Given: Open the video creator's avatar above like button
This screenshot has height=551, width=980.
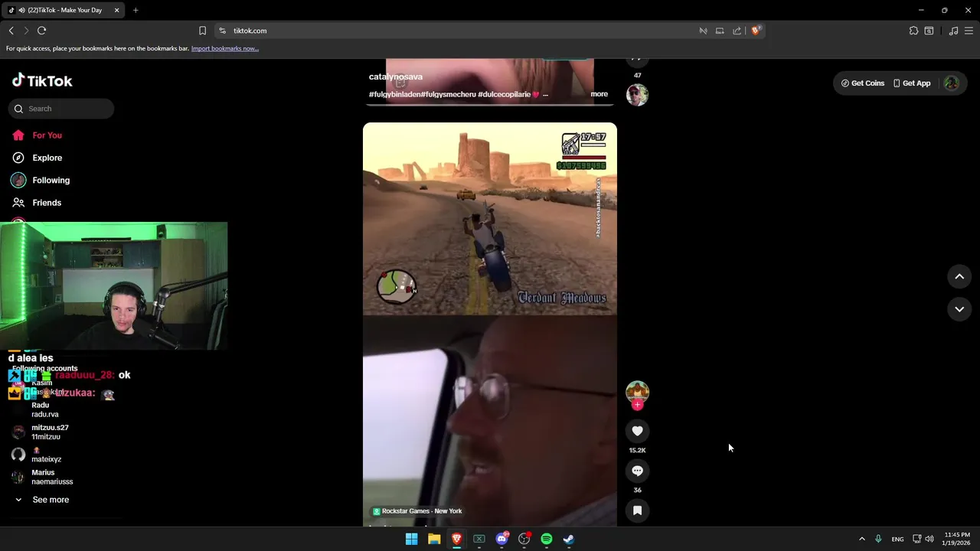Looking at the screenshot, I should pyautogui.click(x=637, y=392).
